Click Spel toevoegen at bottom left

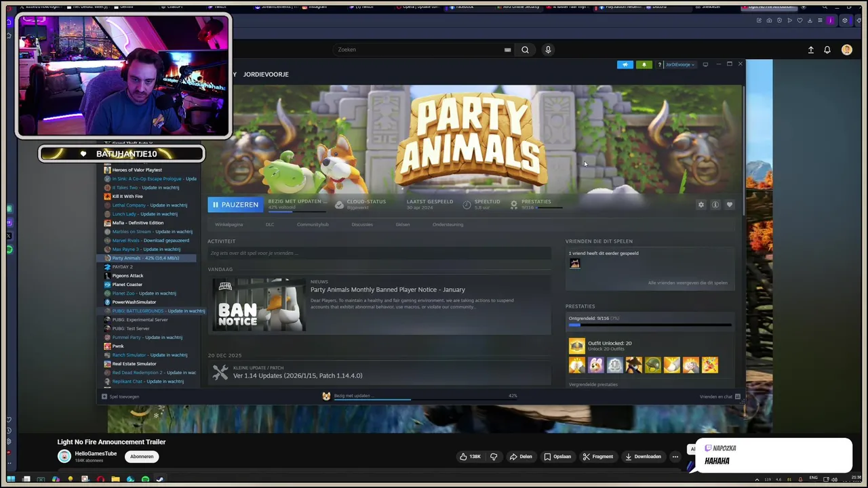coord(121,396)
